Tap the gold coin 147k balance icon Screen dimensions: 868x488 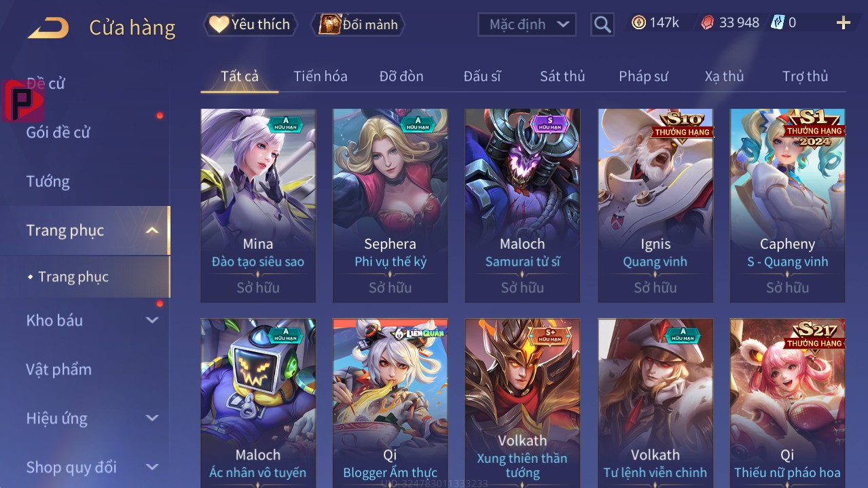pos(638,22)
